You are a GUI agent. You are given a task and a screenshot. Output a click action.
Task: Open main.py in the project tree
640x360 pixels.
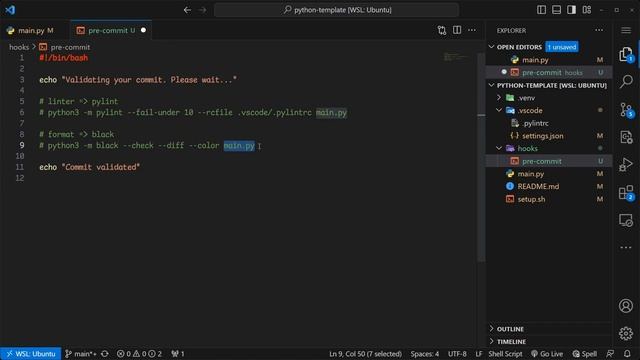[x=549, y=174]
